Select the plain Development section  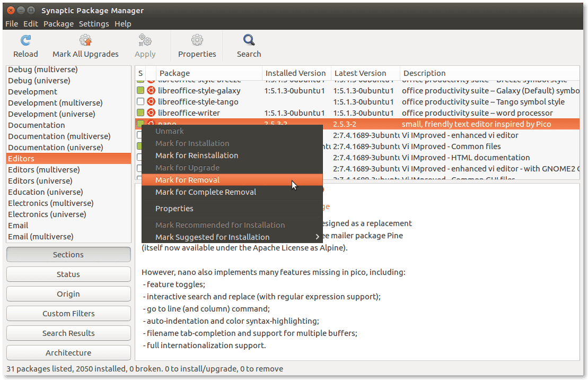(x=68, y=92)
